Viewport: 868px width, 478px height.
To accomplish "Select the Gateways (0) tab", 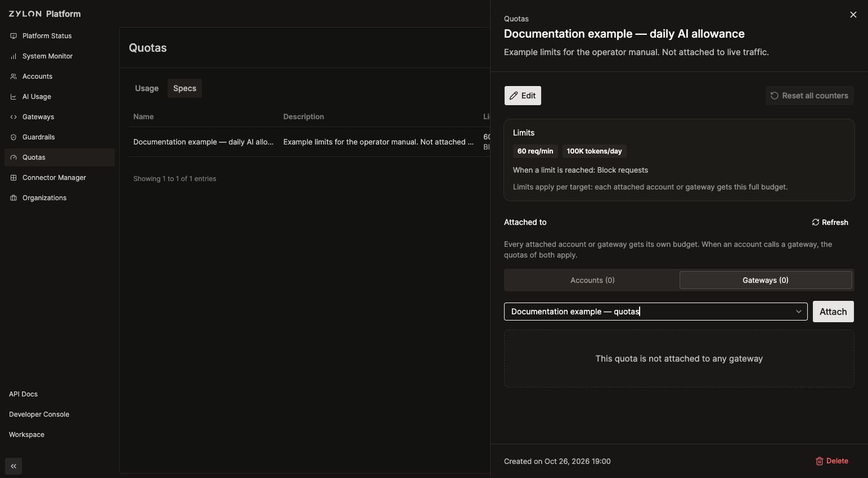I will click(x=766, y=280).
